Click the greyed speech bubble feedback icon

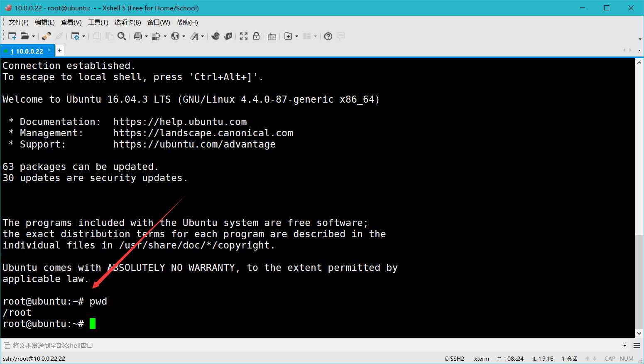(x=341, y=37)
